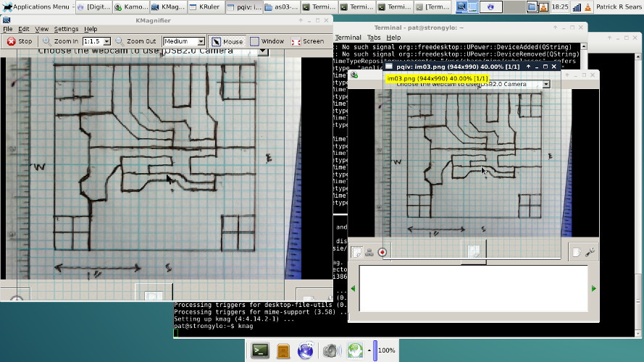This screenshot has height=362, width=644.
Task: Click the wrench settings icon in Kamoso
Action: click(590, 252)
